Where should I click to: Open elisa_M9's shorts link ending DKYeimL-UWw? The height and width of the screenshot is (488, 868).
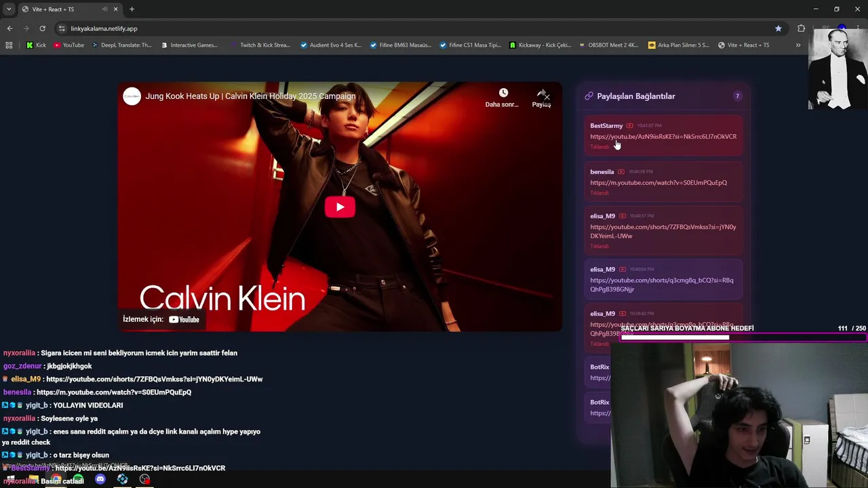pyautogui.click(x=663, y=231)
